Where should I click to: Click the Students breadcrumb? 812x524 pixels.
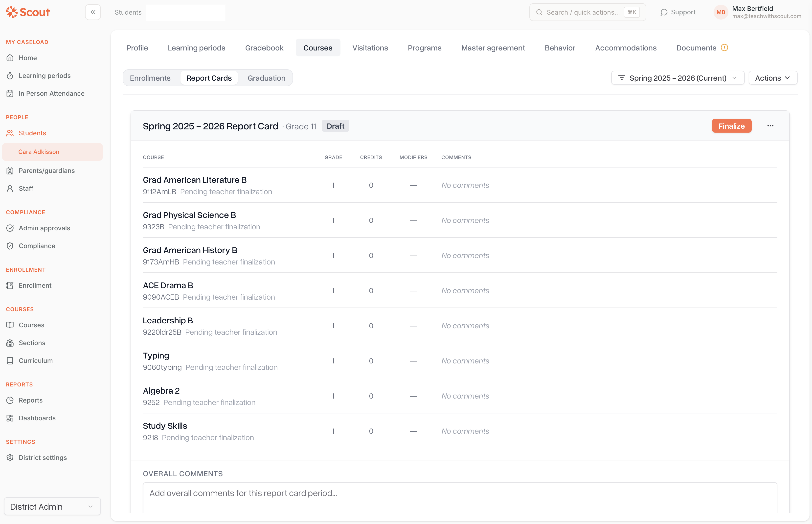pos(128,12)
